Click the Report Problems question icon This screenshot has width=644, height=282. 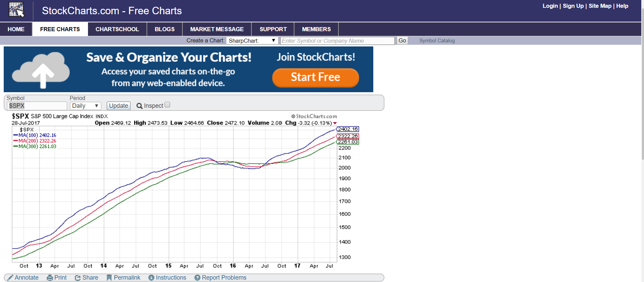click(x=197, y=278)
